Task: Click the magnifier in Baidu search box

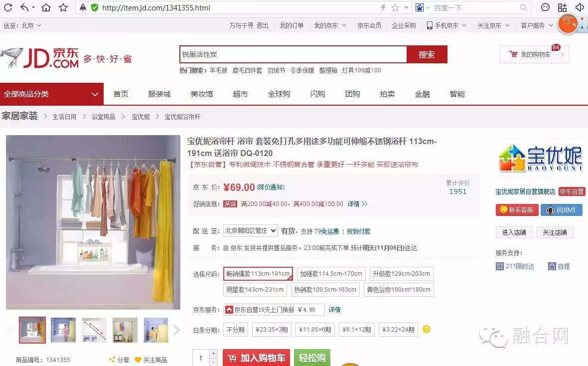Action: coord(524,7)
